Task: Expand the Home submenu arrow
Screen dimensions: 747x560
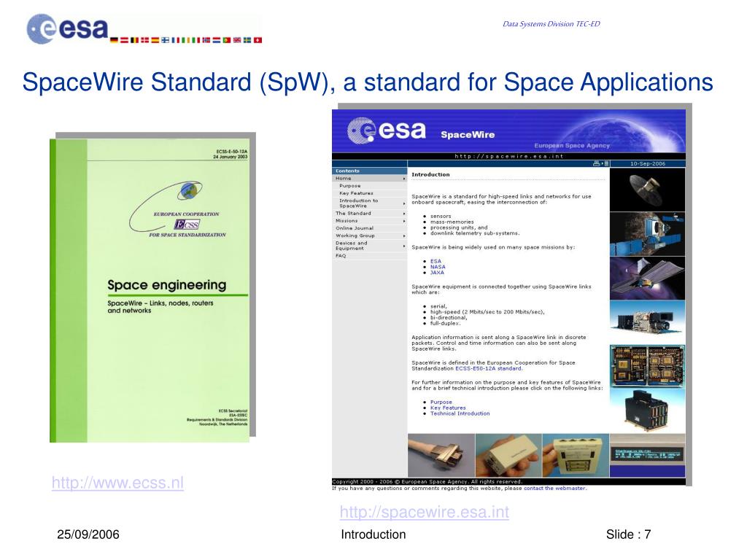Action: [x=404, y=179]
